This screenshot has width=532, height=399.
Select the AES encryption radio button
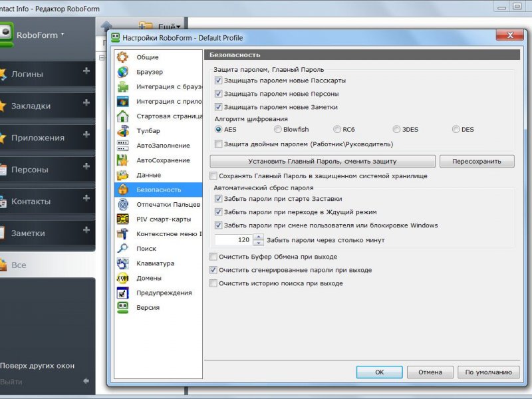(x=219, y=129)
